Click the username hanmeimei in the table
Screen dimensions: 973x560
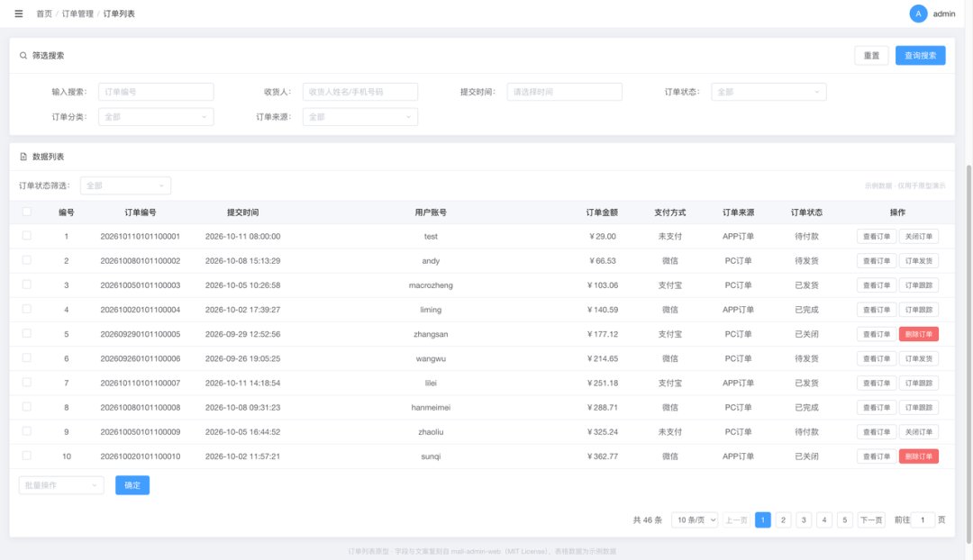(431, 408)
